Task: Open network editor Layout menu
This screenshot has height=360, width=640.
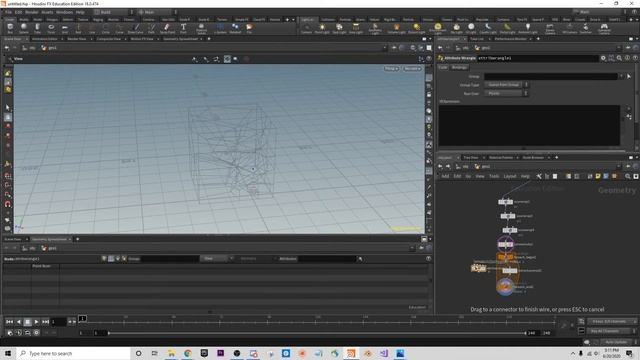Action: click(x=509, y=176)
